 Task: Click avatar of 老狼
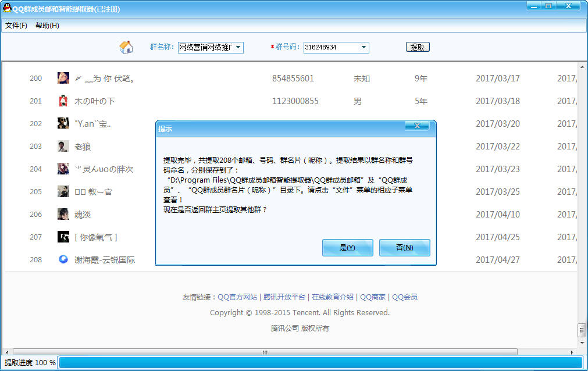point(63,146)
